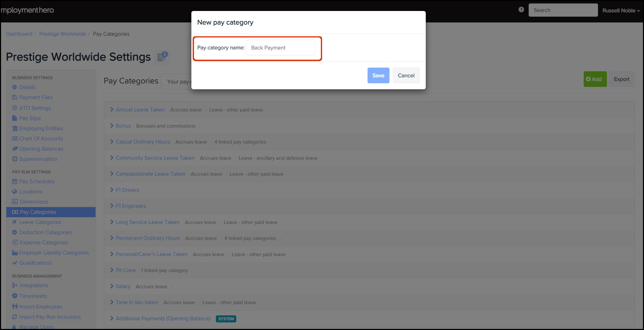Click the Employing Entities bank icon

coord(15,128)
